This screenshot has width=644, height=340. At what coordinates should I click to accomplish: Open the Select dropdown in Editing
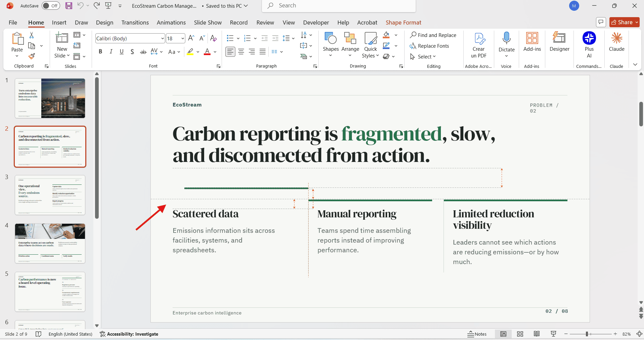[x=423, y=56]
